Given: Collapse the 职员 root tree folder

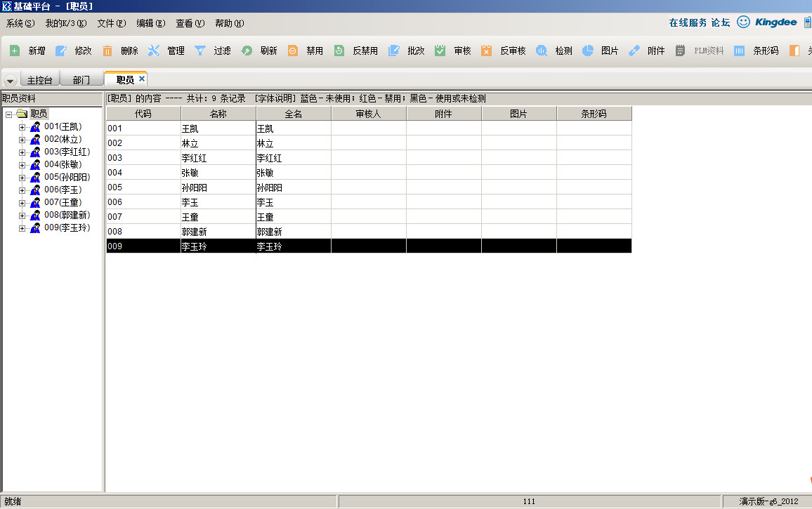Looking at the screenshot, I should point(8,114).
